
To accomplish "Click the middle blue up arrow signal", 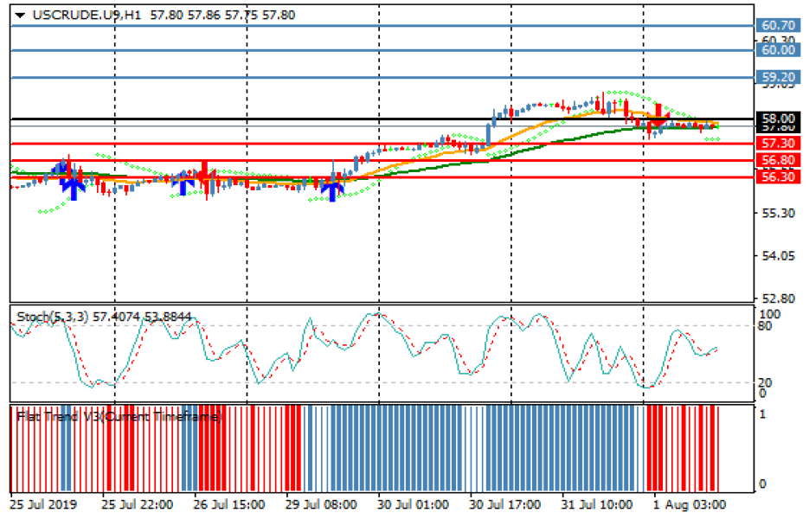I will [x=183, y=183].
